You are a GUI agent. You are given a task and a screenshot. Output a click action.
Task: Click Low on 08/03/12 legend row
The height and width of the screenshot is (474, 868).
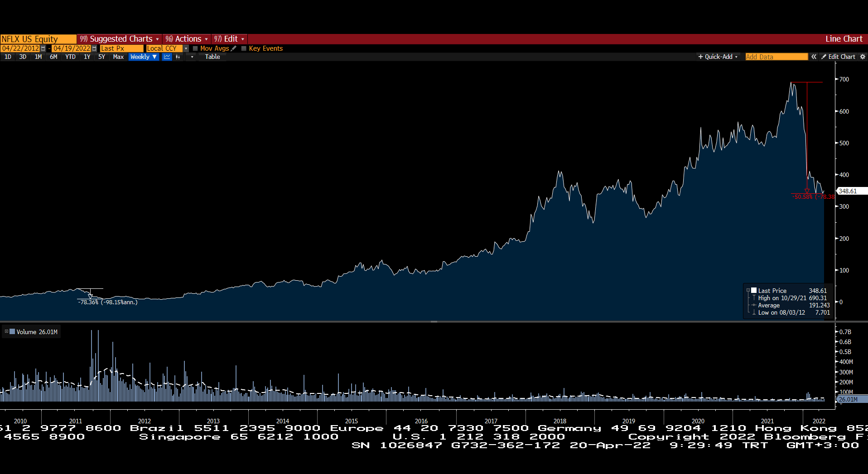(x=793, y=312)
